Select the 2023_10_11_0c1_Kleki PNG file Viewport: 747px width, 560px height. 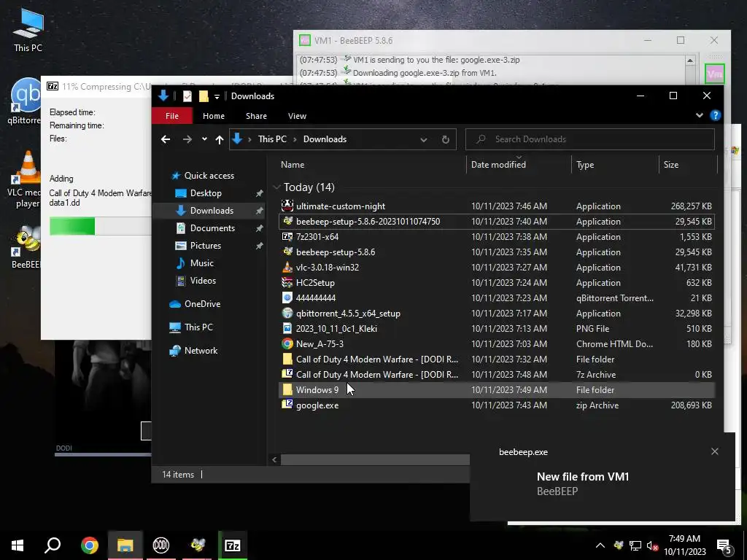tap(496, 329)
